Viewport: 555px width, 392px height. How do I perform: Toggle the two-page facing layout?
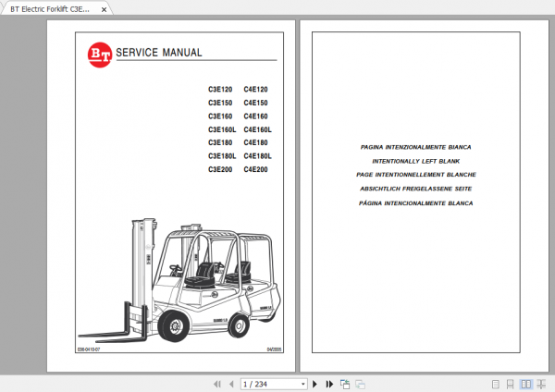pos(526,384)
